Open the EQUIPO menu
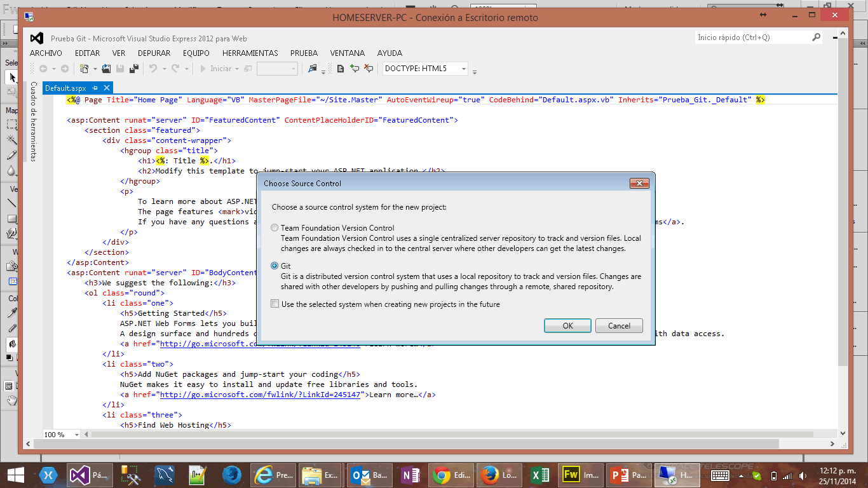Screen dimensions: 868x488 point(196,53)
